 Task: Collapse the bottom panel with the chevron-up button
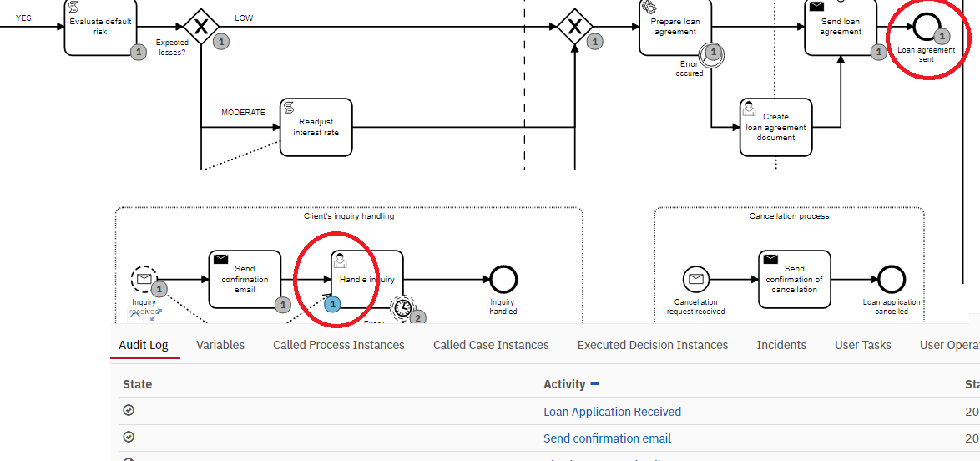pos(135,315)
